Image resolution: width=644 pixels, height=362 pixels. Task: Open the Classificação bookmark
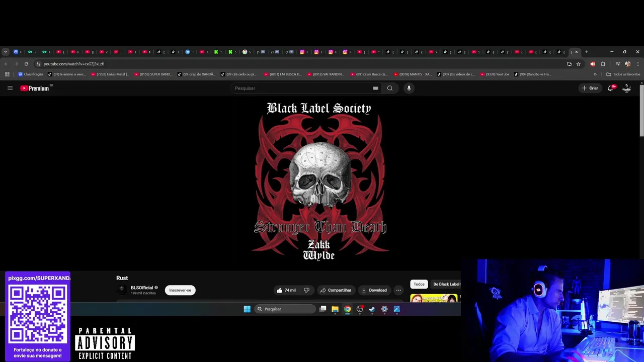[x=31, y=74]
